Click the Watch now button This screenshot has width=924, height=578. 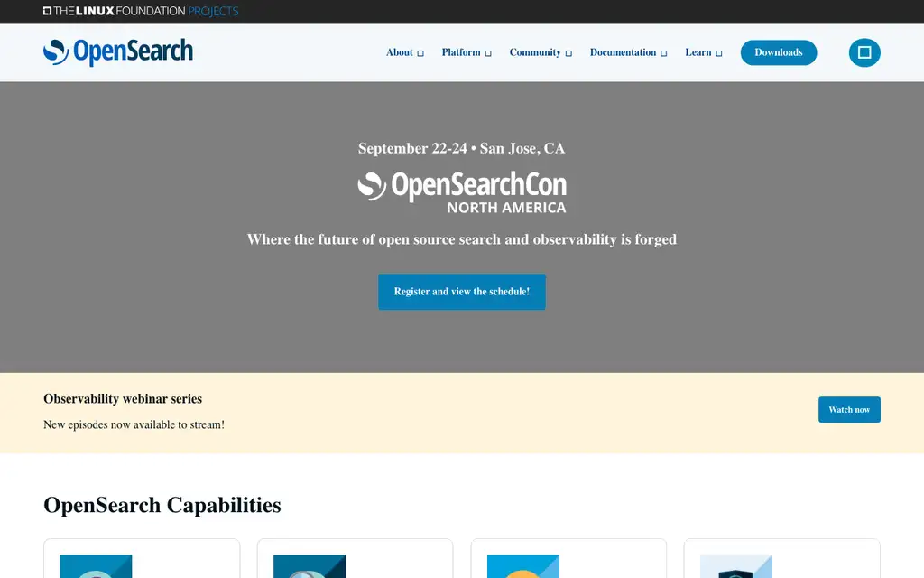pyautogui.click(x=849, y=409)
